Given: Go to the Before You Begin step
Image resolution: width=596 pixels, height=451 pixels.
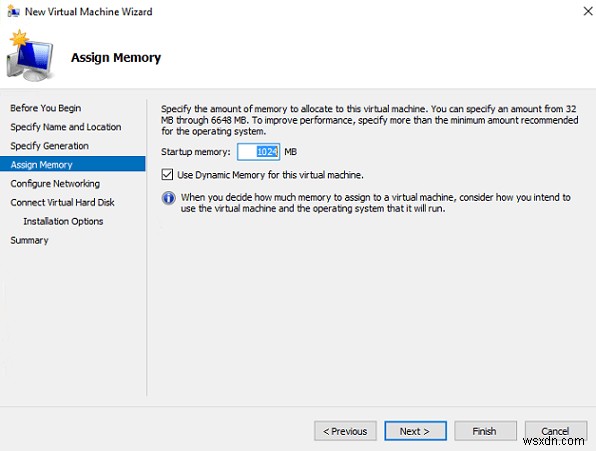Looking at the screenshot, I should [46, 108].
